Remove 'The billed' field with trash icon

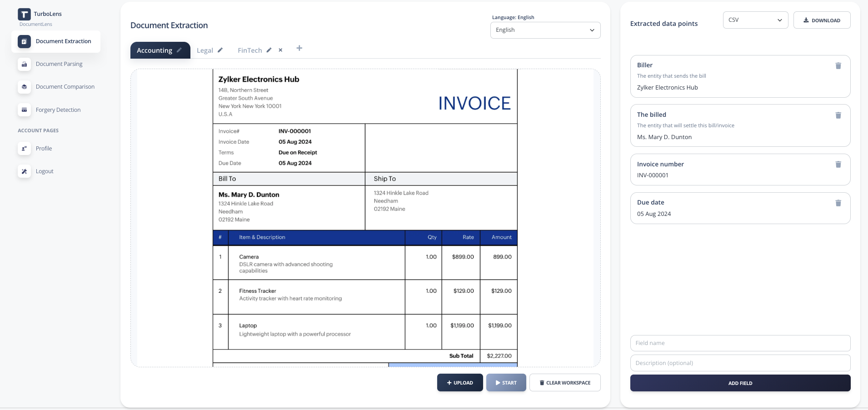[838, 115]
